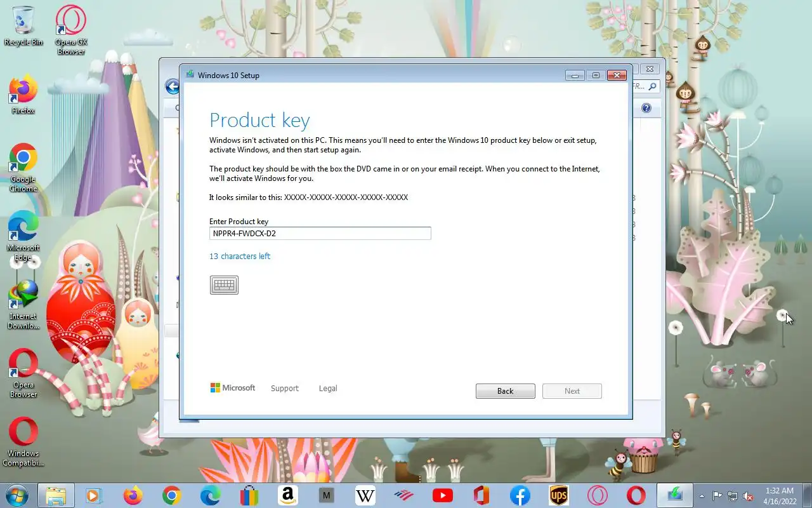Open Opera GX Browser desktop shortcut
812x508 pixels.
71,30
